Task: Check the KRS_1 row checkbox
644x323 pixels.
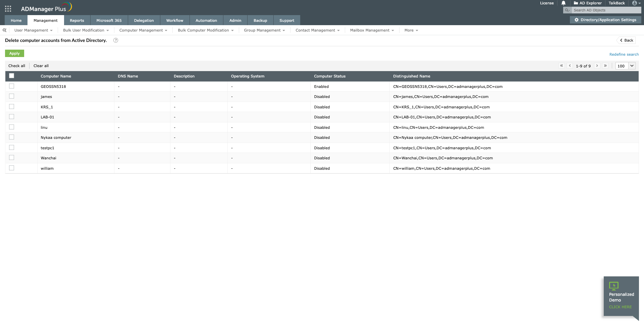Action: [11, 107]
